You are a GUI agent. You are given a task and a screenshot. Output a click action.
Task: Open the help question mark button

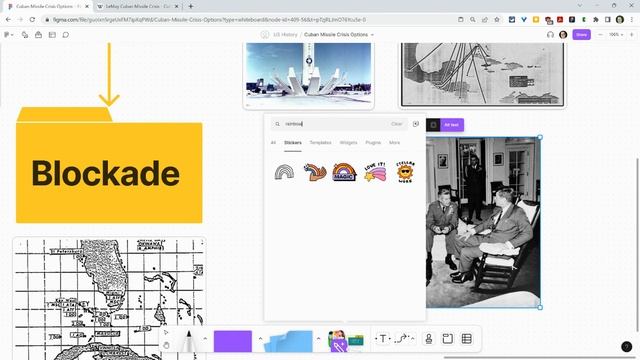(x=627, y=347)
